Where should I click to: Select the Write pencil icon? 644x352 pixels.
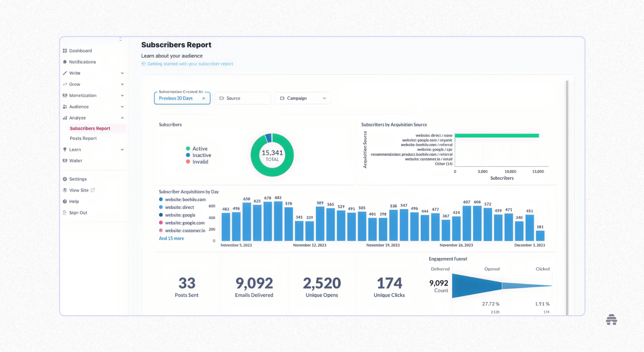65,73
